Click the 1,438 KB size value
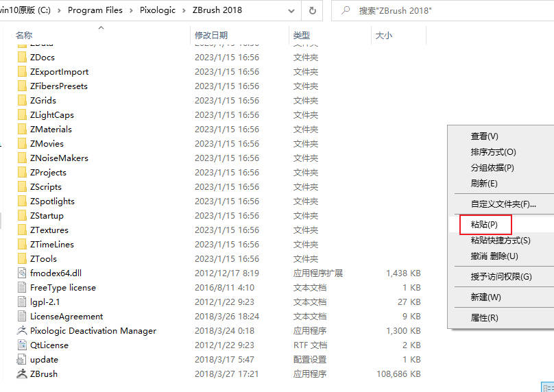The image size is (554, 392). [403, 273]
